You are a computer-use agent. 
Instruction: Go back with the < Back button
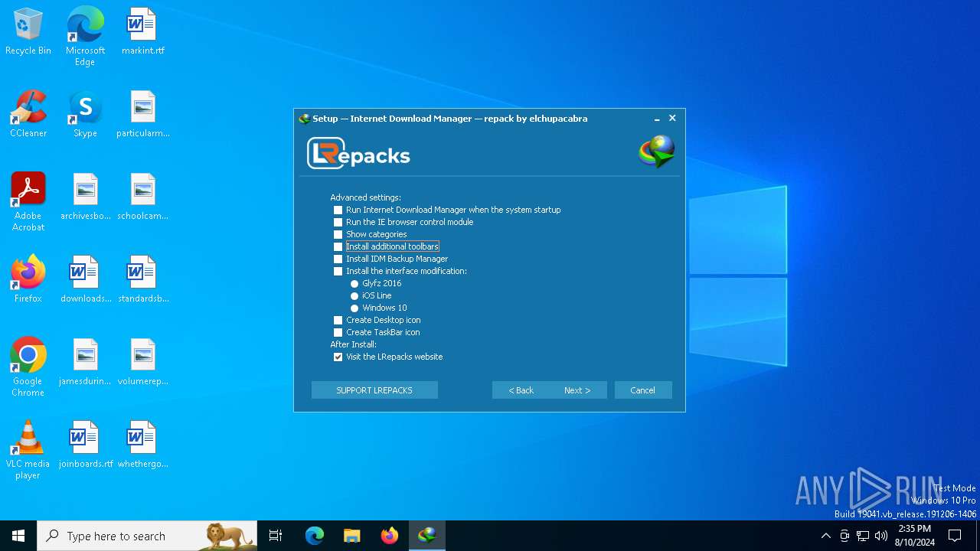pos(521,390)
